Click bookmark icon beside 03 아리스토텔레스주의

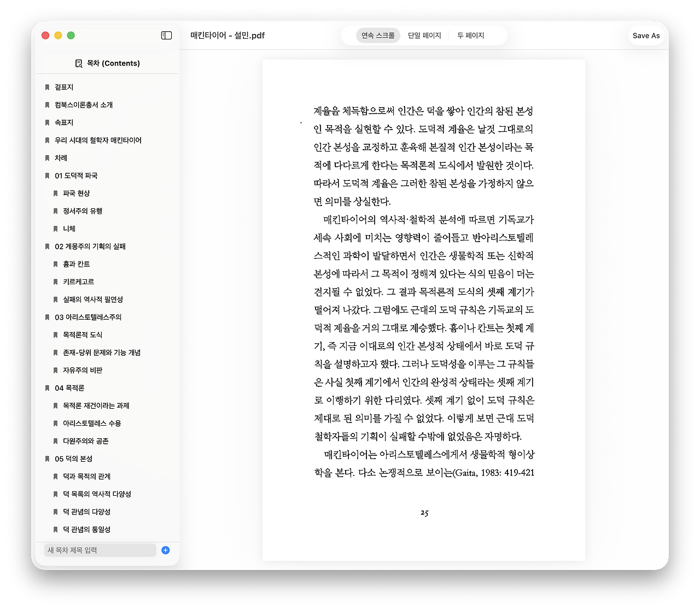click(x=47, y=317)
